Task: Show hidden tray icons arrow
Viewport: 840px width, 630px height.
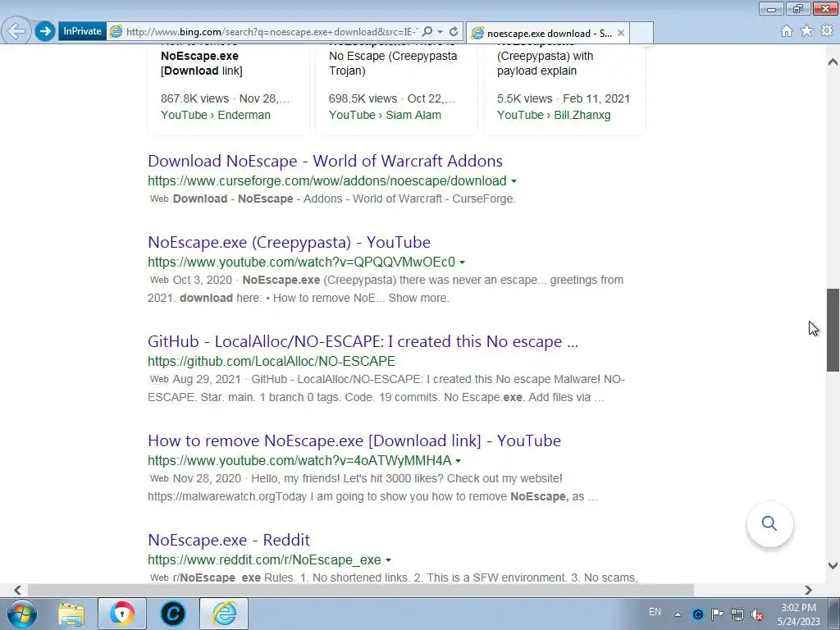Action: 678,614
